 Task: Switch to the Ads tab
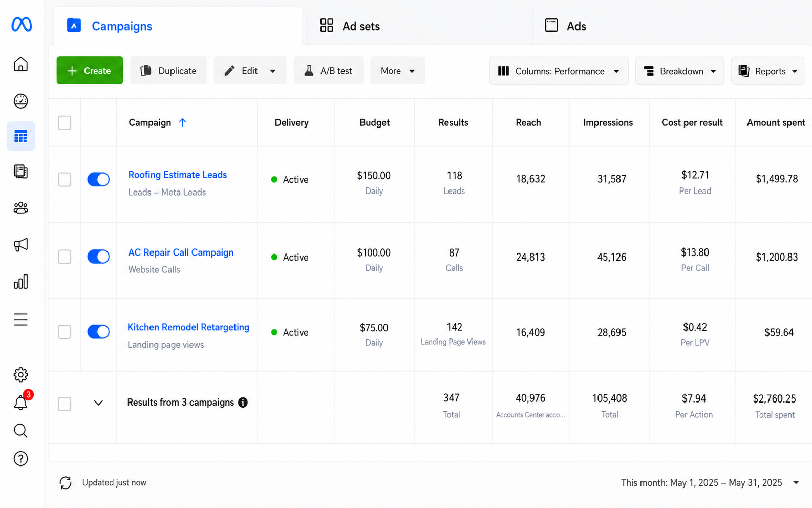(x=565, y=26)
